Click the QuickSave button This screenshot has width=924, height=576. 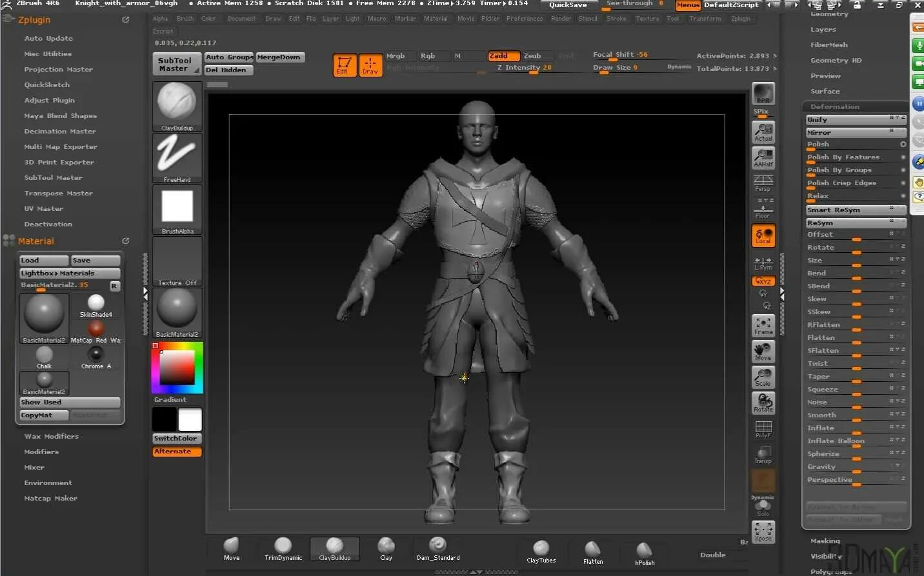tap(568, 5)
